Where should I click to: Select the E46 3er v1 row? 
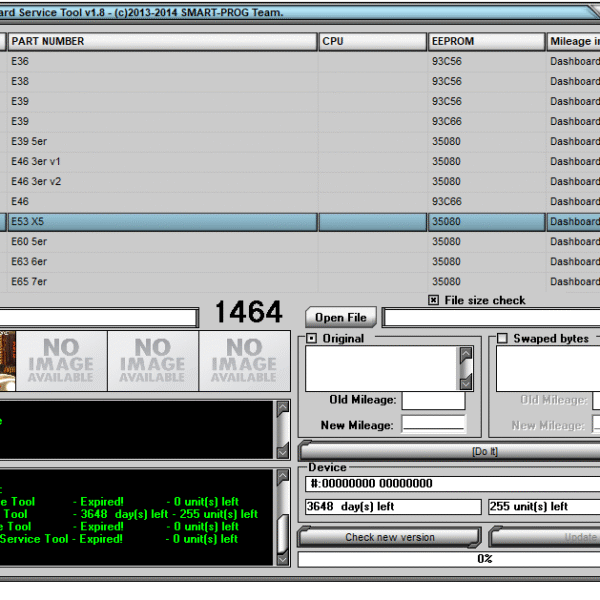(300, 161)
